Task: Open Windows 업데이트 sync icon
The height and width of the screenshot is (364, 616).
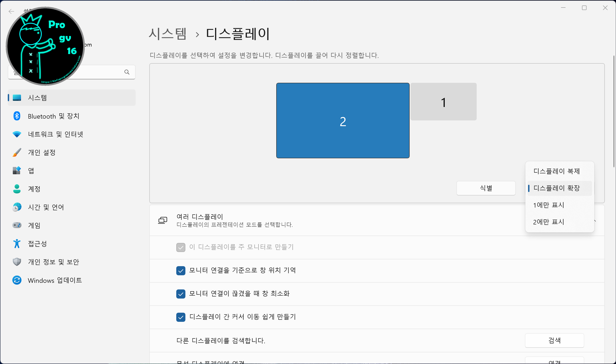Action: 17,280
